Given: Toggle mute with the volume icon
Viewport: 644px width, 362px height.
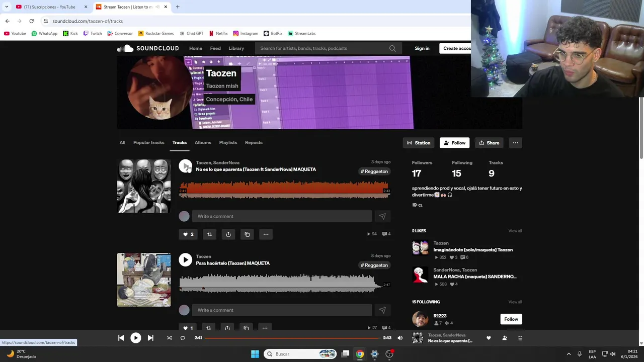Looking at the screenshot, I should (x=400, y=338).
